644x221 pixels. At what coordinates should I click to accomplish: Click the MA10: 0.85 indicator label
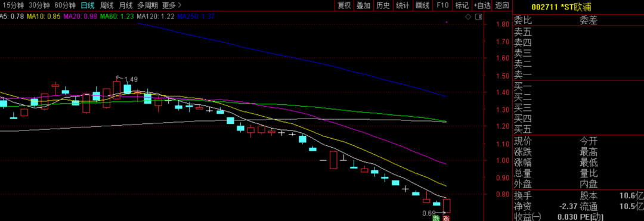44,17
